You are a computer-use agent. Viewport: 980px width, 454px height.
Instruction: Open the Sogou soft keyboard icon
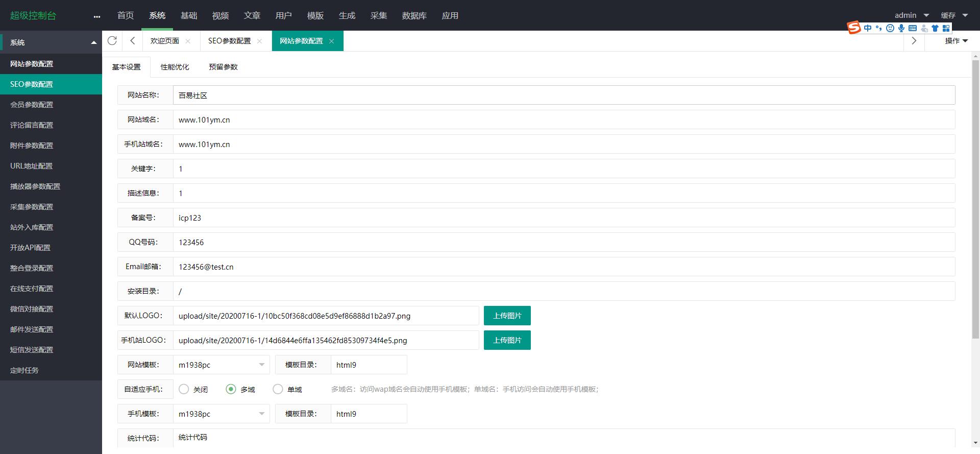point(913,28)
